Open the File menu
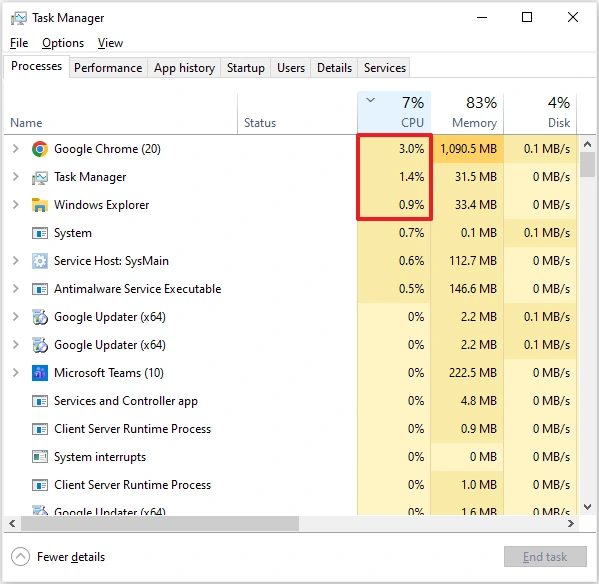 19,43
